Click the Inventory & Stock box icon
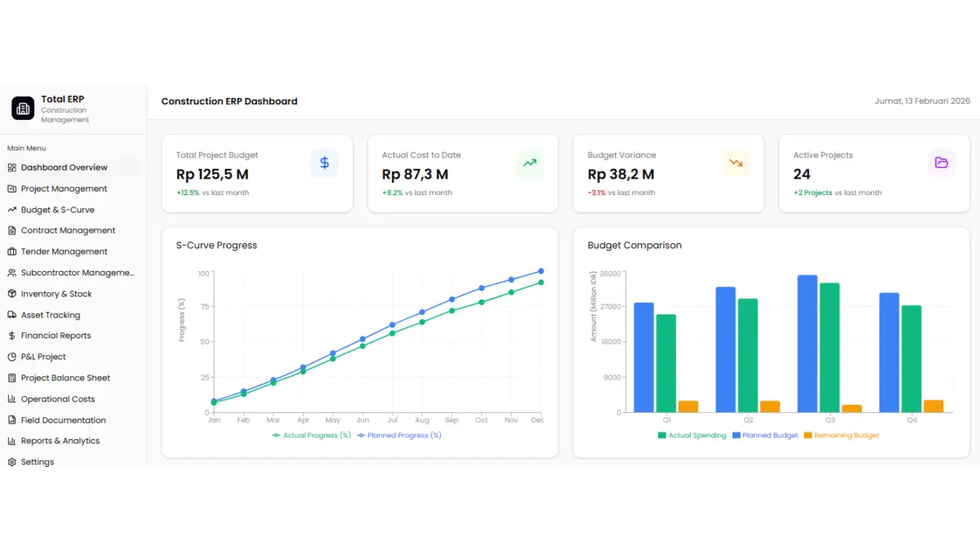This screenshot has width=980, height=551. click(12, 294)
